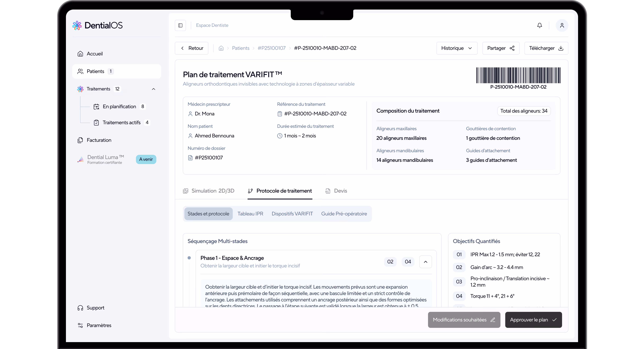Screen dimensions: 644x349
Task: Collapse Phase 1 - Espace & Ancrage
Action: [x=426, y=262]
